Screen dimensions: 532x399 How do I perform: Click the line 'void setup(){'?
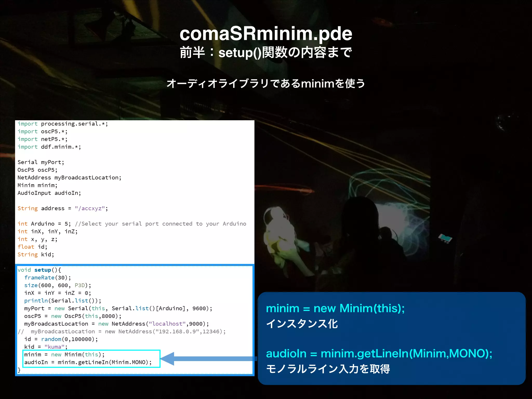[x=39, y=270]
